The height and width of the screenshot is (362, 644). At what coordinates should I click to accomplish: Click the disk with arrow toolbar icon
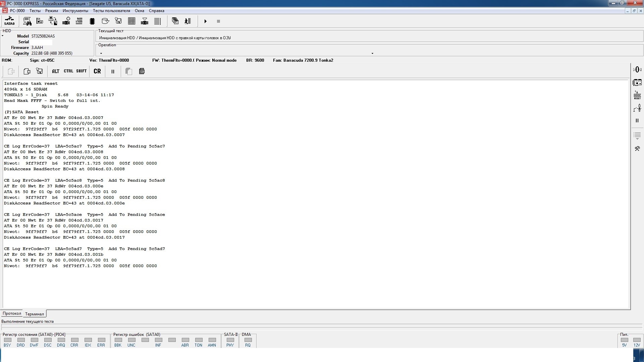[105, 21]
